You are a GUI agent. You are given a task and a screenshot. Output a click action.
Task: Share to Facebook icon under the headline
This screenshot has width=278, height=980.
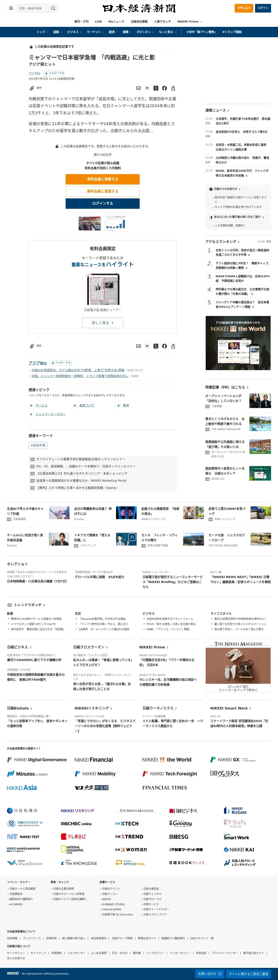click(164, 88)
